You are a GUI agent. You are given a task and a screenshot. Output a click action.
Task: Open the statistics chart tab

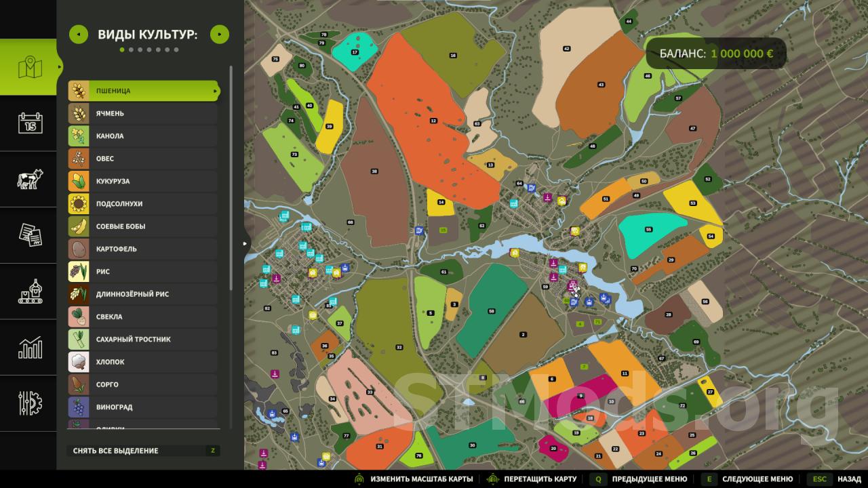click(x=28, y=348)
